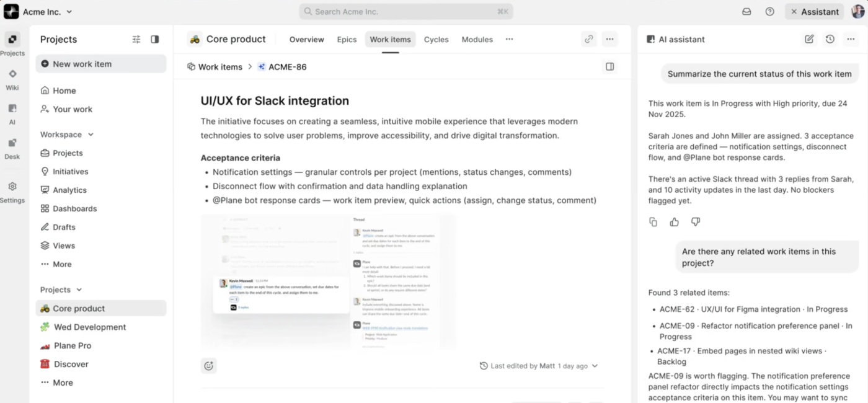The image size is (868, 403).
Task: Switch to the Modules tab
Action: click(477, 39)
